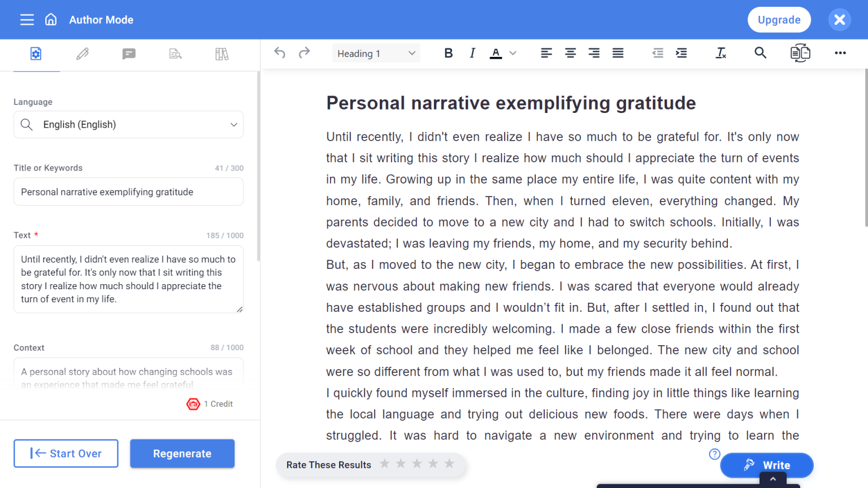Screen dimensions: 868x488
Task: Run the content checker document icon
Action: (175, 54)
